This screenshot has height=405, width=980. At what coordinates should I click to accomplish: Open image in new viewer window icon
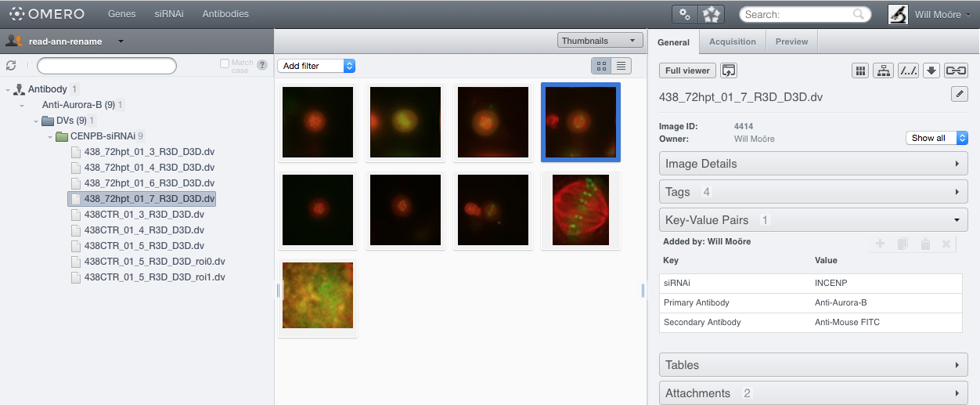point(729,71)
